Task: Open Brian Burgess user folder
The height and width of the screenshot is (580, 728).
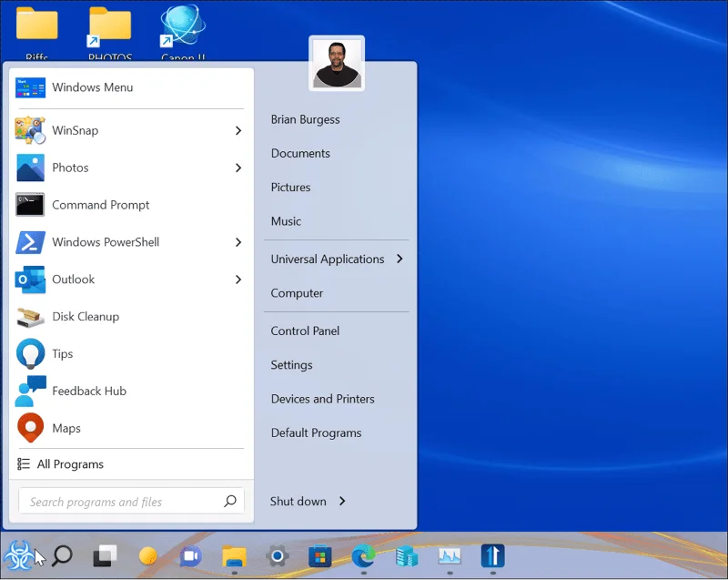Action: 305,119
